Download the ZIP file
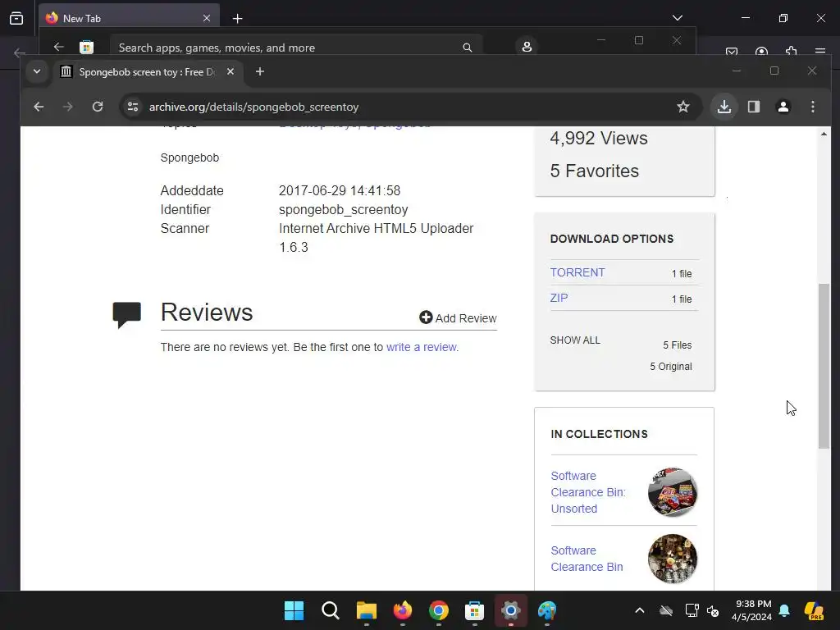Viewport: 840px width, 630px height. tap(559, 298)
